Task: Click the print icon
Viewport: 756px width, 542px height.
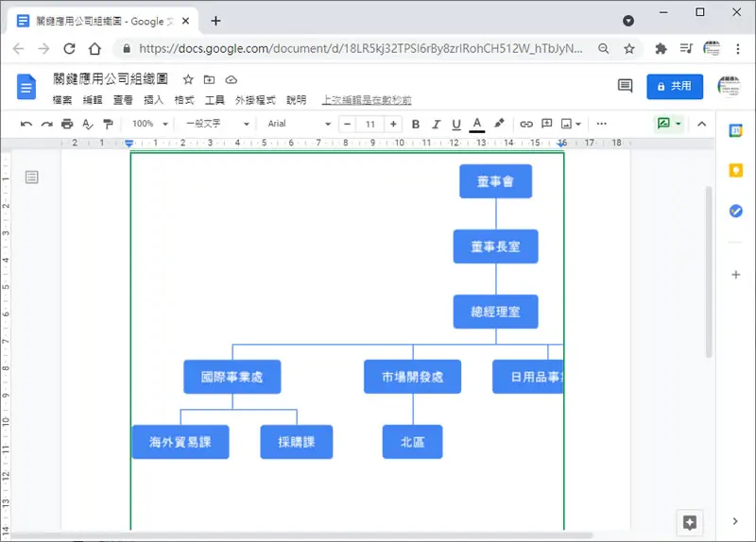Action: coord(67,125)
